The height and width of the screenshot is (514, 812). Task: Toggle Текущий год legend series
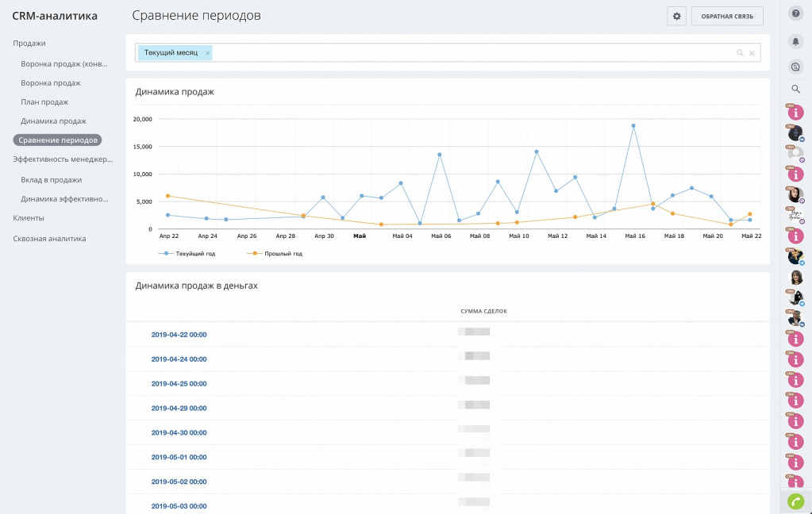pyautogui.click(x=187, y=254)
